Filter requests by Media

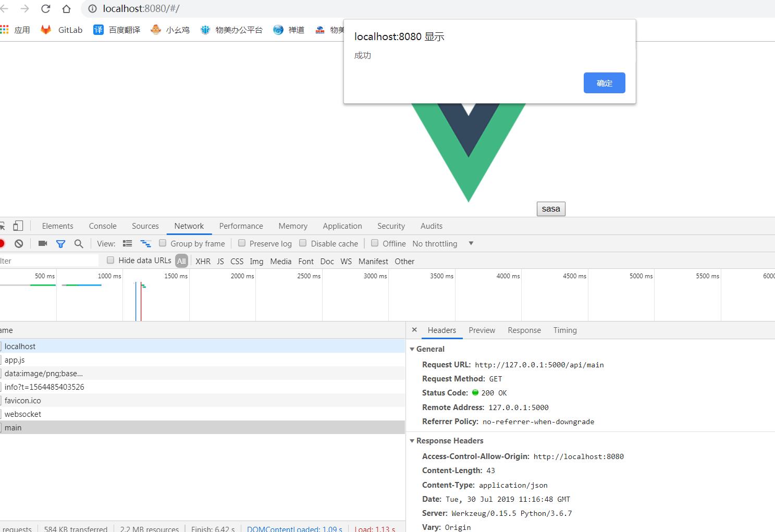[x=281, y=262]
